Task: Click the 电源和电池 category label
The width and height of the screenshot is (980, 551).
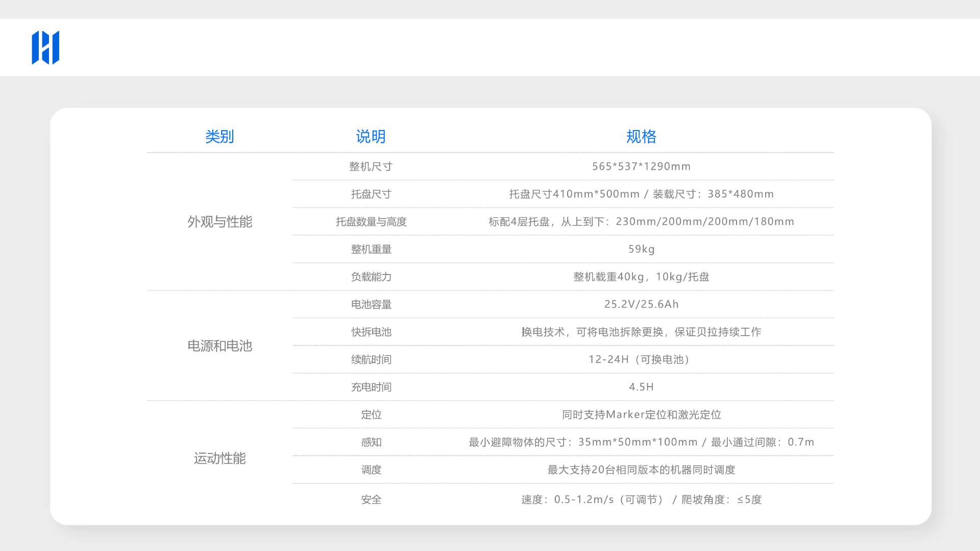Action: coord(219,346)
